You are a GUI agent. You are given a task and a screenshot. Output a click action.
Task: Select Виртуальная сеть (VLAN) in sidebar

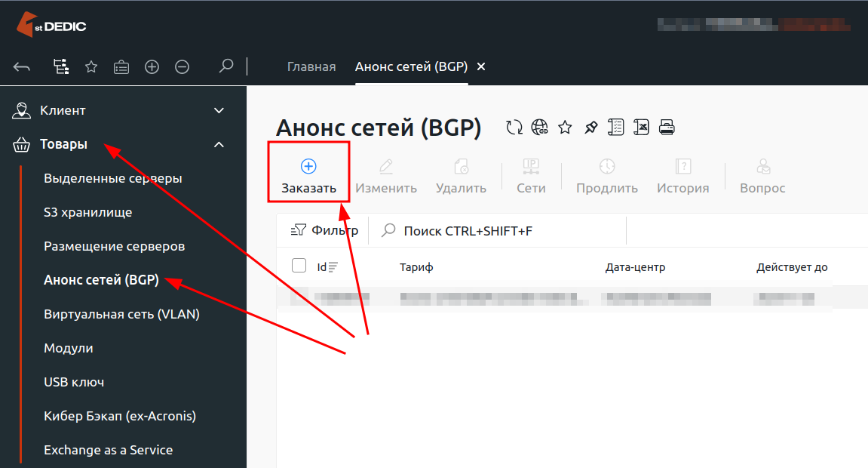(x=121, y=315)
